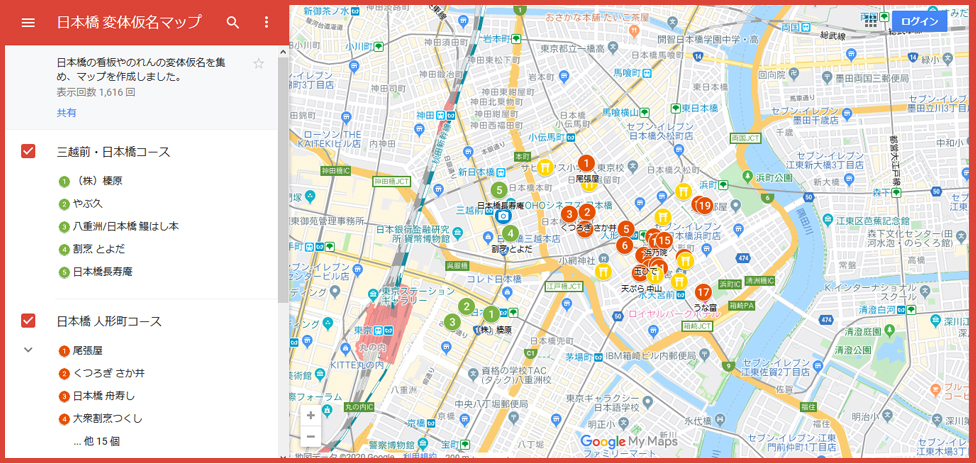Select orange marker 17 at うな富
The image size is (976, 464).
click(703, 291)
